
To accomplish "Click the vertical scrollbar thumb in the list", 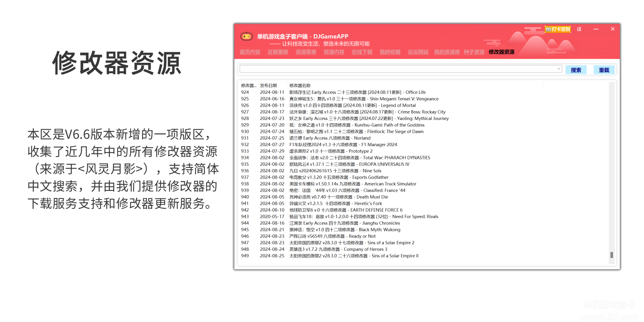I will pyautogui.click(x=612, y=255).
